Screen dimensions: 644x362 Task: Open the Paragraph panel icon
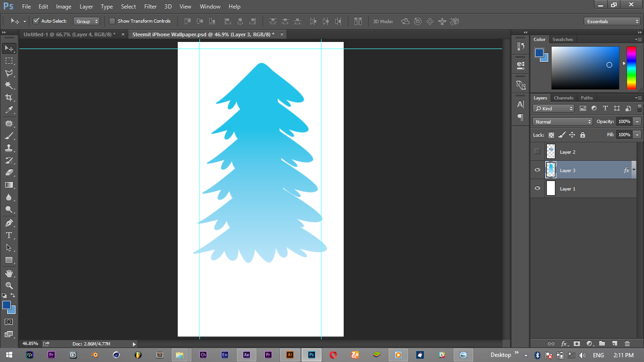pyautogui.click(x=520, y=117)
